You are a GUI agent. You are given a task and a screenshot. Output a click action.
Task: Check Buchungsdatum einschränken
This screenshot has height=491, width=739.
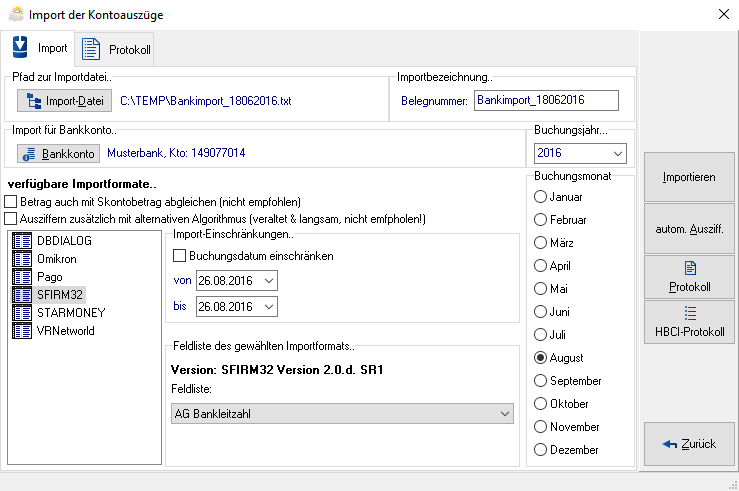(x=179, y=256)
